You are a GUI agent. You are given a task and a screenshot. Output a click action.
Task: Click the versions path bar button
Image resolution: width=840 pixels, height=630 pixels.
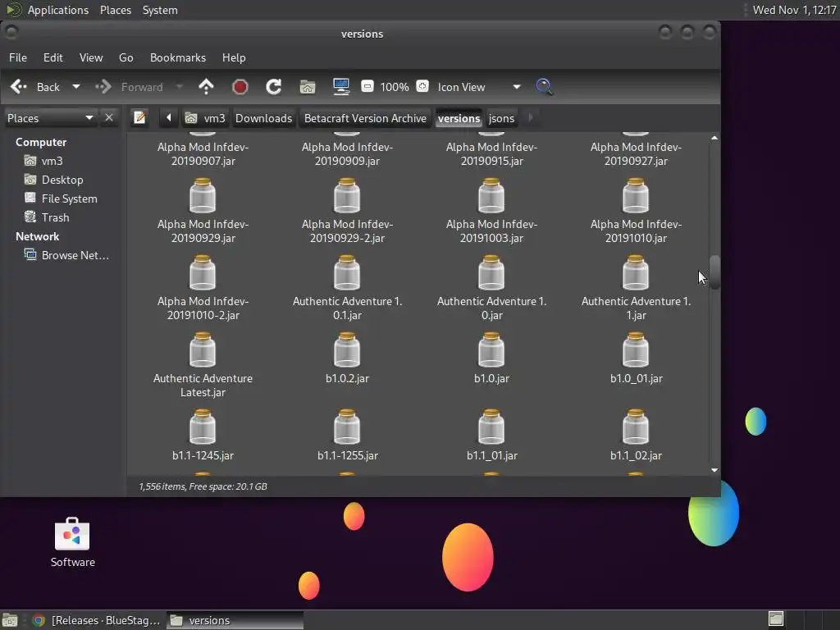[459, 118]
